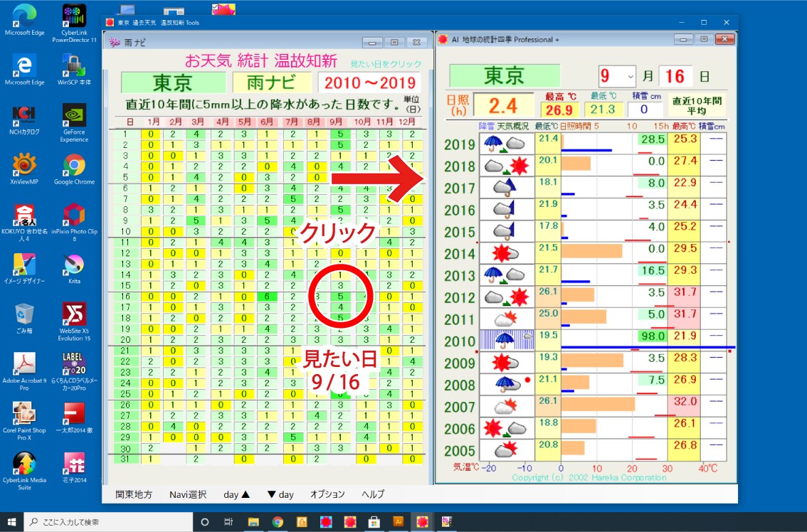This screenshot has height=532, width=807.
Task: Expand the month 9 dropdown
Action: [x=631, y=77]
